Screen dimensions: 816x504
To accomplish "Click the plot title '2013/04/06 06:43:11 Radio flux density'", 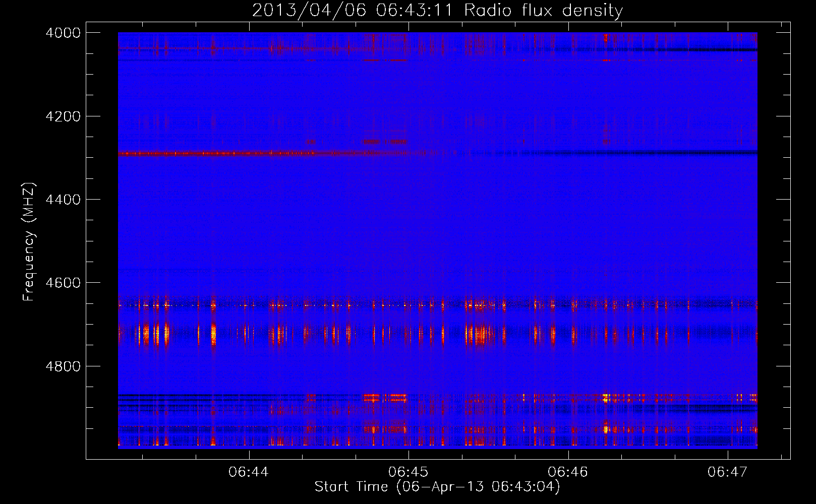I will point(437,10).
